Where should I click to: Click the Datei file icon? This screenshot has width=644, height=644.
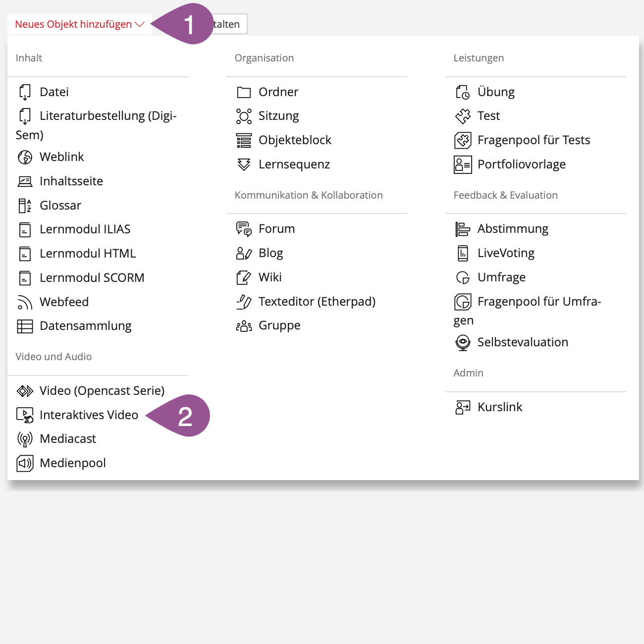[25, 92]
